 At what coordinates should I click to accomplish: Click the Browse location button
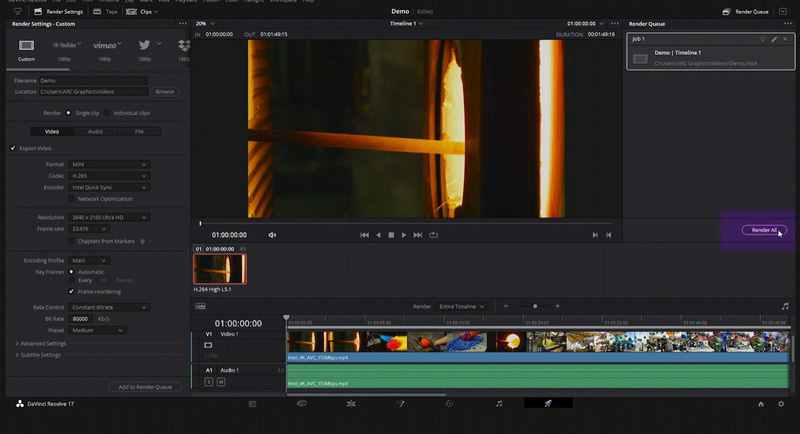(x=164, y=92)
